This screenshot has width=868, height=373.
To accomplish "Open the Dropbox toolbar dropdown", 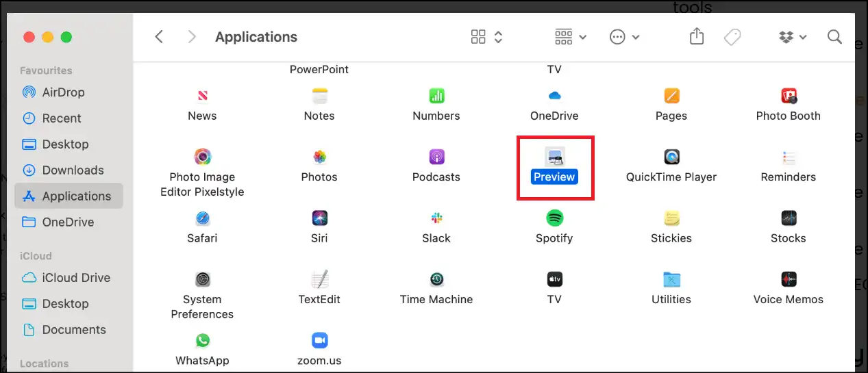I will click(x=793, y=37).
